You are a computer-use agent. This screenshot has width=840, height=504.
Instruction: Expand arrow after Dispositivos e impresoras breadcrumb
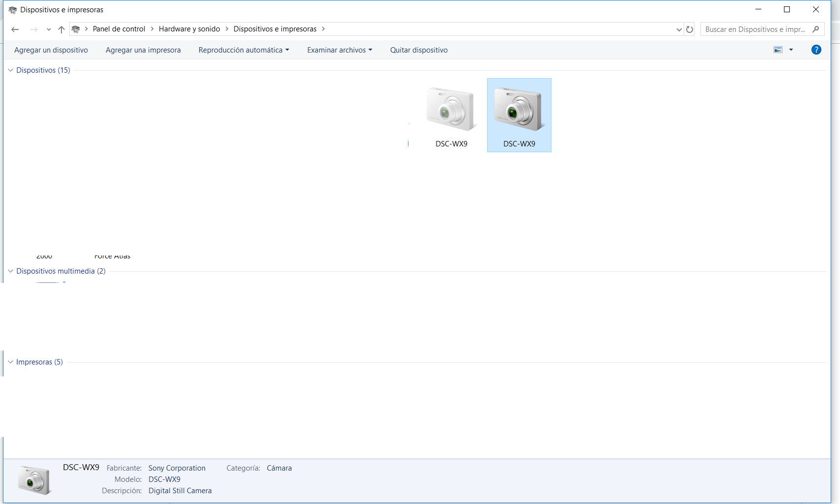coord(323,29)
